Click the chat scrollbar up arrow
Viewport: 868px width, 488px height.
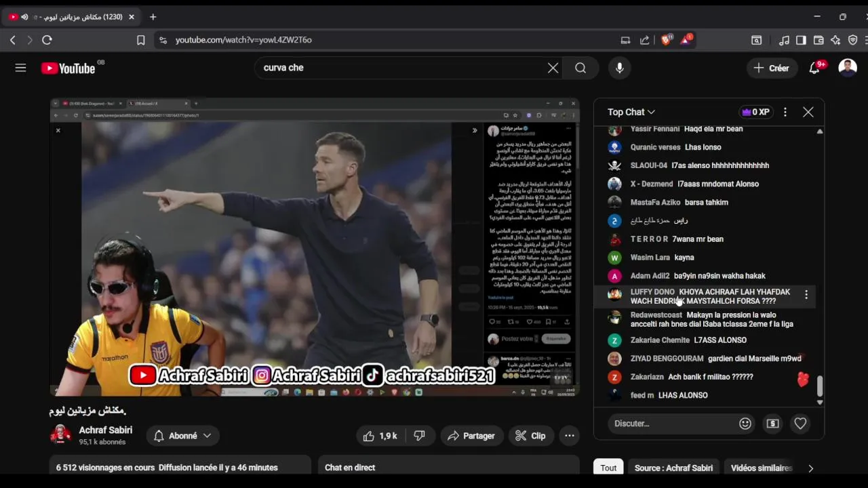[x=820, y=131]
